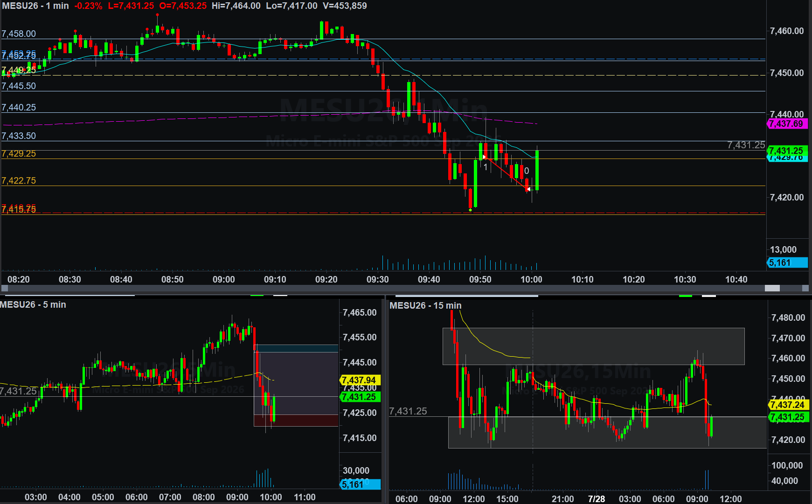Click the 21:00 time label on 15 min chart
This screenshot has height=504, width=812.
pos(563,499)
